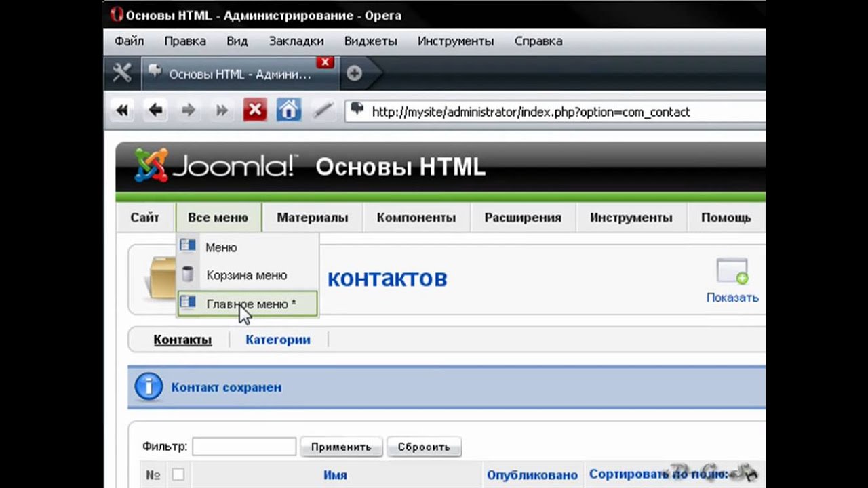The height and width of the screenshot is (488, 868).
Task: Sort table by the Опубликовано column
Action: pos(532,476)
